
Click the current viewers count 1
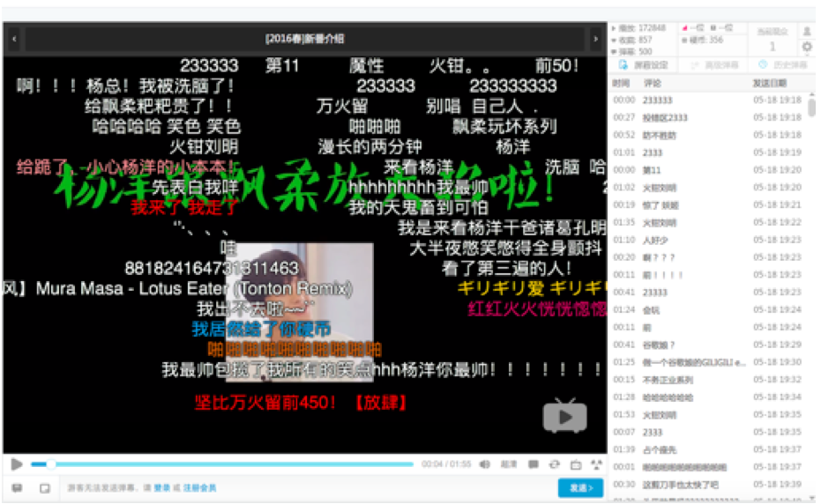pyautogui.click(x=772, y=47)
